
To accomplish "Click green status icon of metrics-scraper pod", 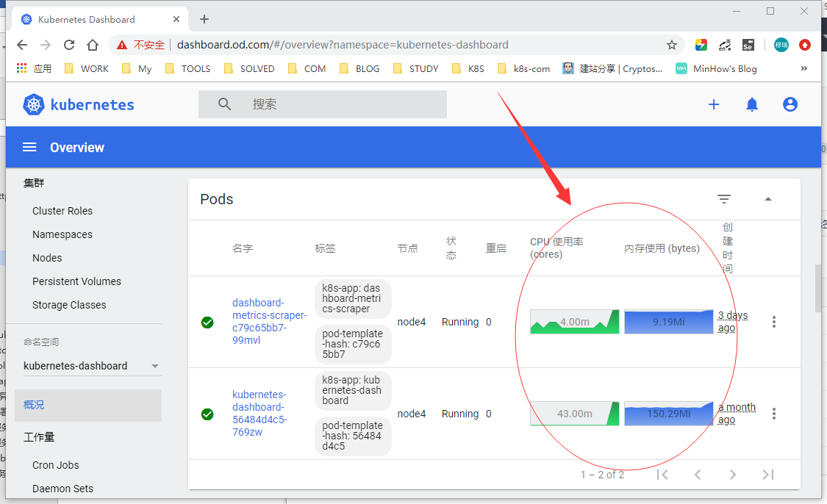I will (207, 322).
